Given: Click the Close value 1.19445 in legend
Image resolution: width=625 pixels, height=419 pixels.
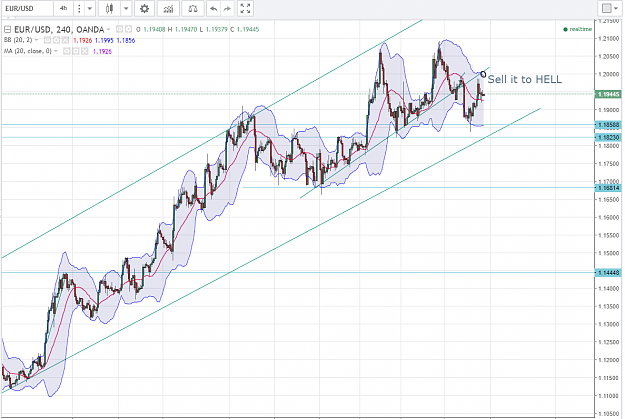Looking at the screenshot, I should point(248,30).
